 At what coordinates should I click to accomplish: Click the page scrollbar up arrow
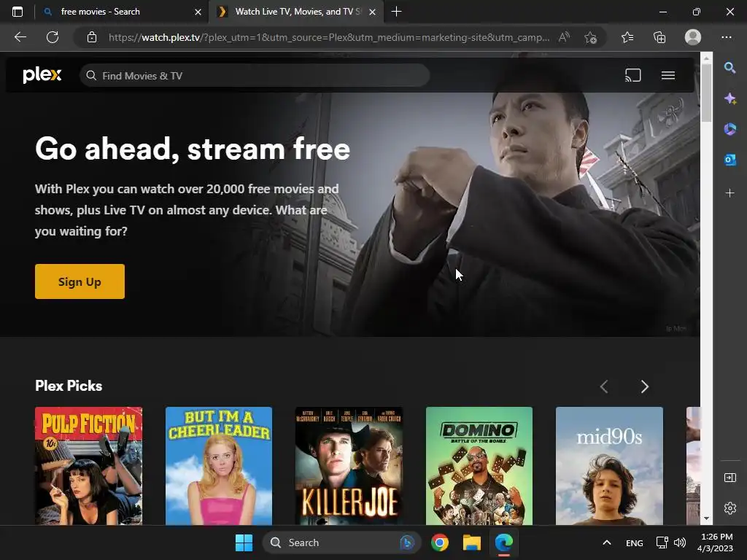pos(706,58)
